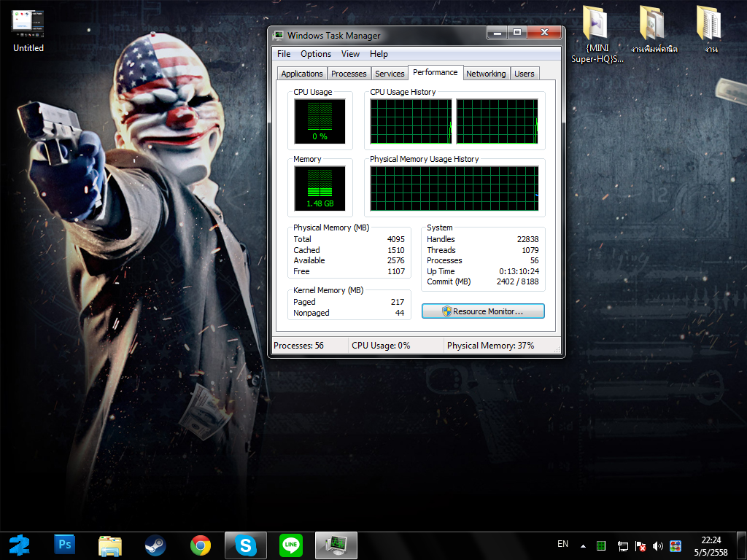Click the Show desktop strip
The height and width of the screenshot is (560, 747).
click(x=741, y=546)
